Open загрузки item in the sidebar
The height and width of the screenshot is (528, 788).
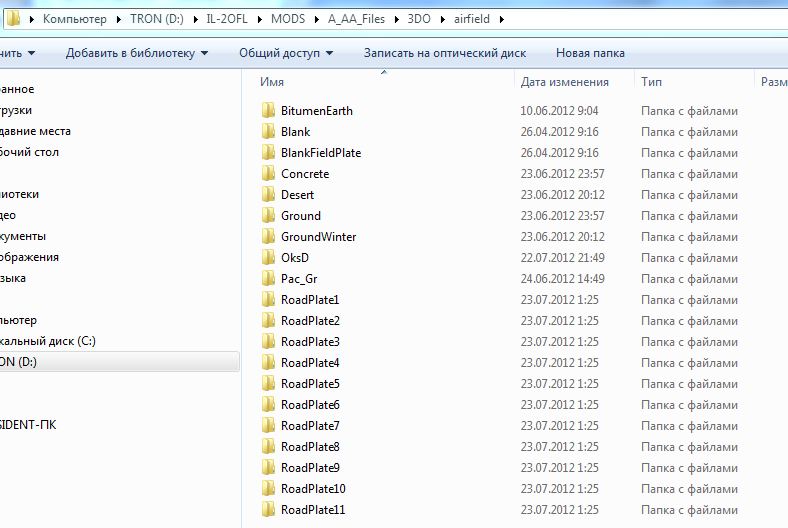pyautogui.click(x=16, y=110)
